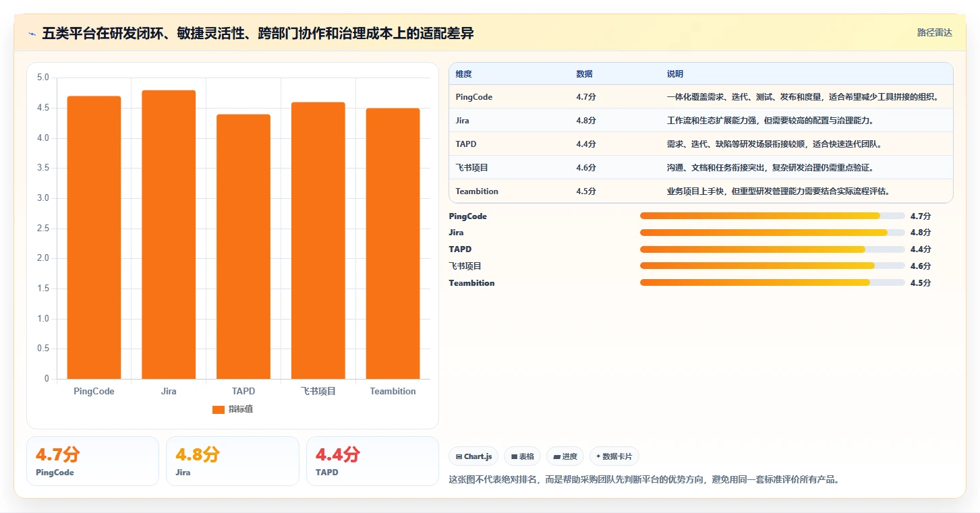
Task: Click the Jira label on the chart x-axis
Action: click(x=169, y=392)
